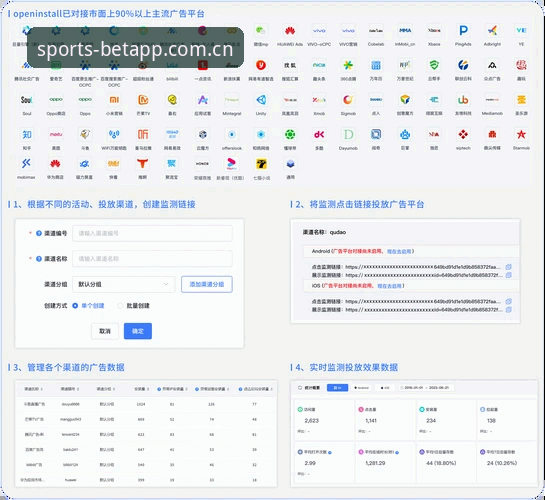This screenshot has height=500, width=545.
Task: Select the PingAds blue P icon
Action: 463,31
